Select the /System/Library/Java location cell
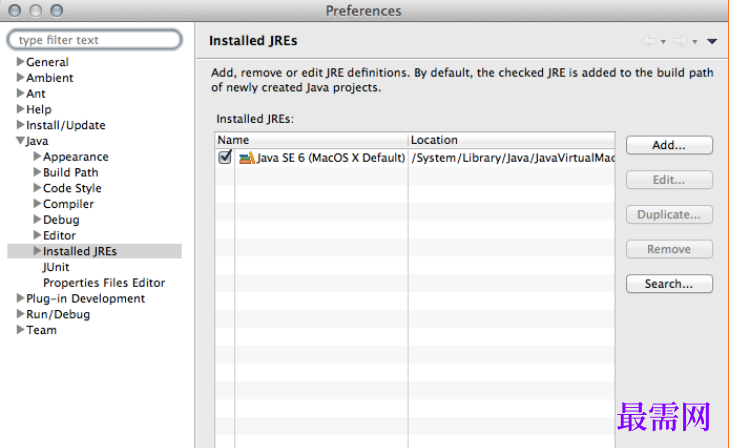 coord(512,158)
